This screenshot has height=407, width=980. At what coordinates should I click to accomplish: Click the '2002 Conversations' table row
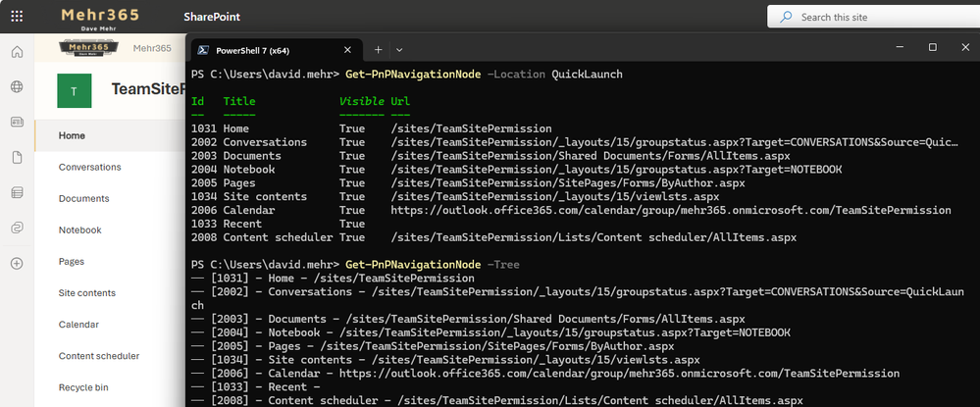pos(575,142)
